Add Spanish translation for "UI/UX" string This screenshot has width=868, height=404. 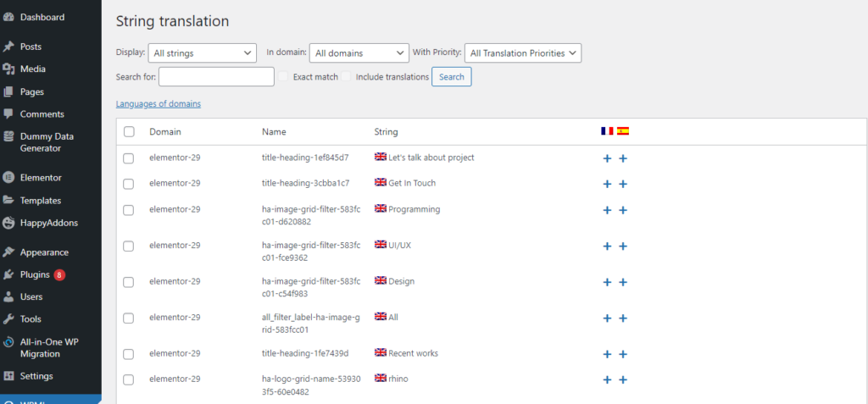(623, 246)
